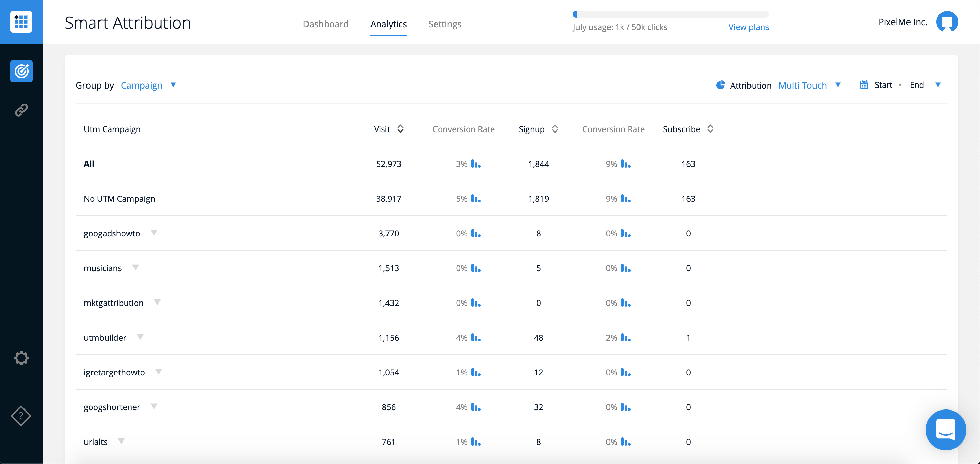Image resolution: width=980 pixels, height=464 pixels.
Task: Open signup conversion chart for urlalts
Action: [626, 442]
